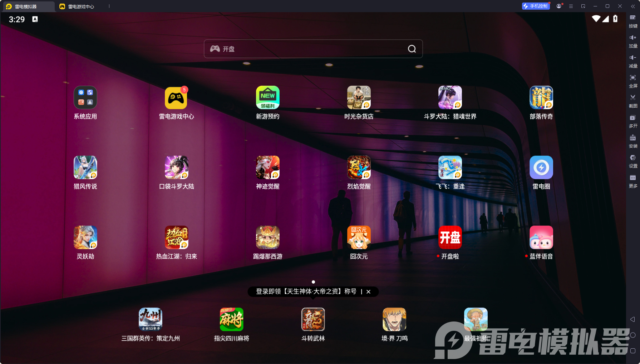Click the Android recent apps square button
The width and height of the screenshot is (640, 364).
pos(632,351)
